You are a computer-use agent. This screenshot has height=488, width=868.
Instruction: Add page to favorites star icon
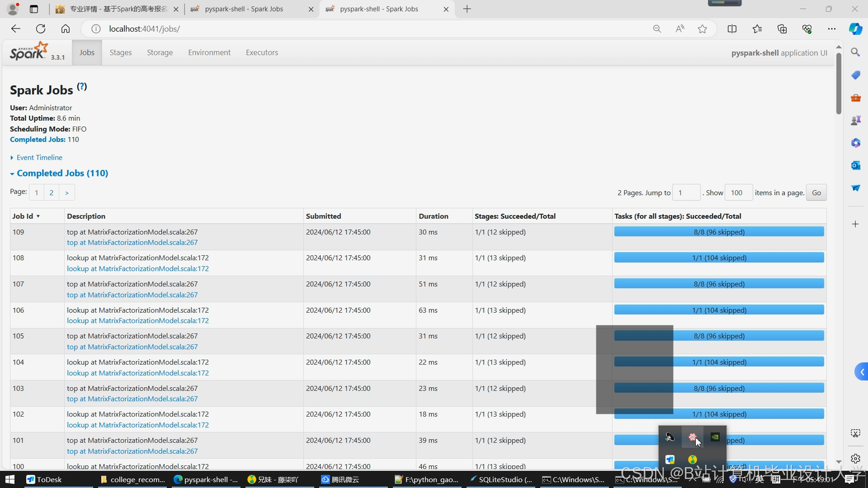[702, 29]
